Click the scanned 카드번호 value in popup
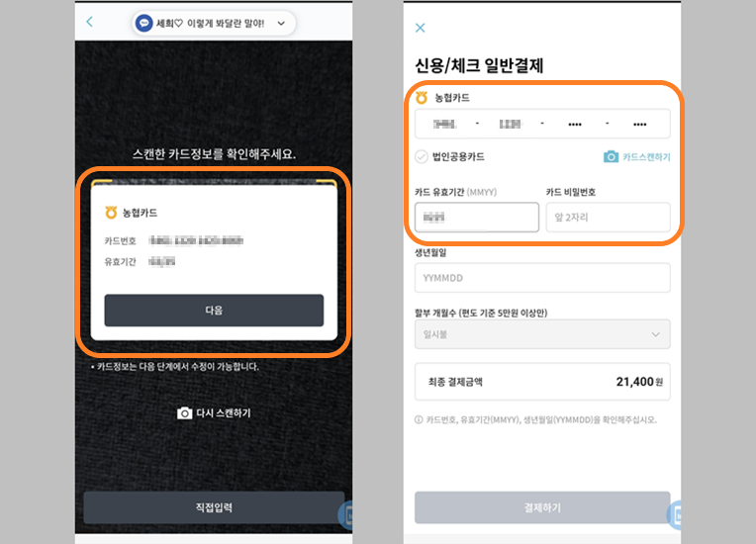This screenshot has height=544, width=756. pyautogui.click(x=196, y=240)
